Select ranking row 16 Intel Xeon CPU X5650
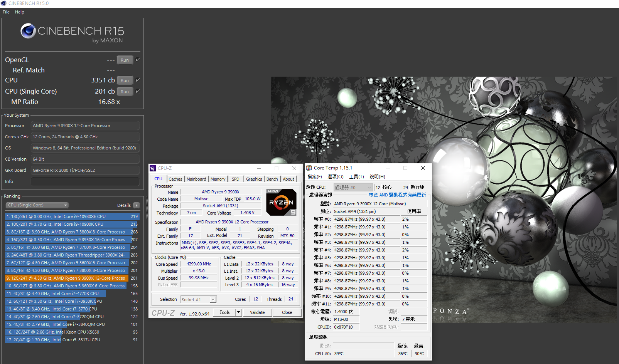This screenshot has width=619, height=364. tap(72, 332)
